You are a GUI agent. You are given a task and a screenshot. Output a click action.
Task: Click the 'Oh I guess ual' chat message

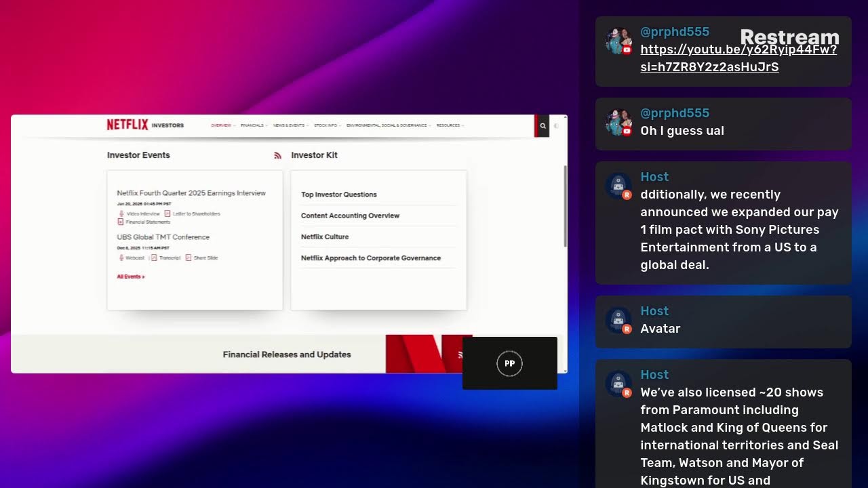pos(682,131)
